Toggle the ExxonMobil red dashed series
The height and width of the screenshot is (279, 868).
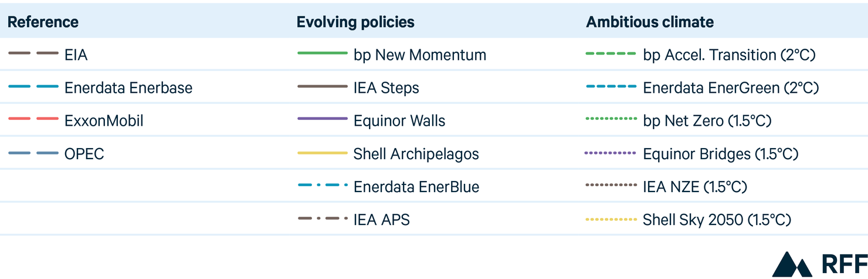pos(33,119)
